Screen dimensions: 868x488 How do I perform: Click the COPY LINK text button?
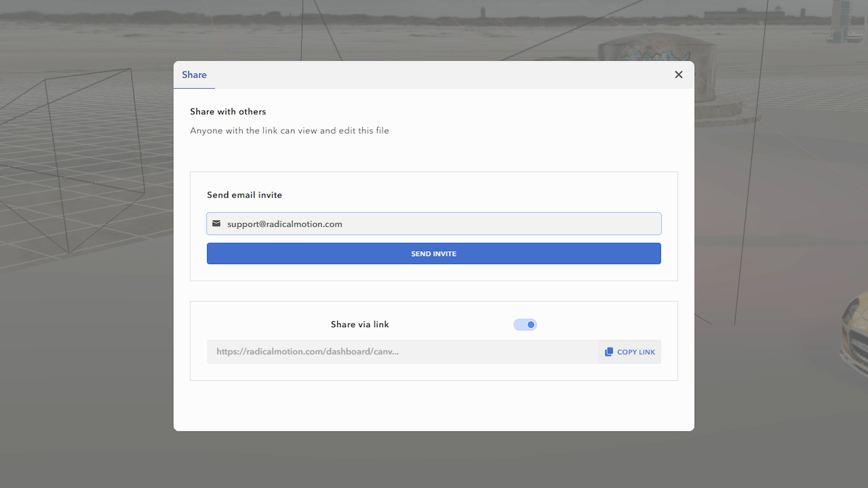(x=636, y=352)
